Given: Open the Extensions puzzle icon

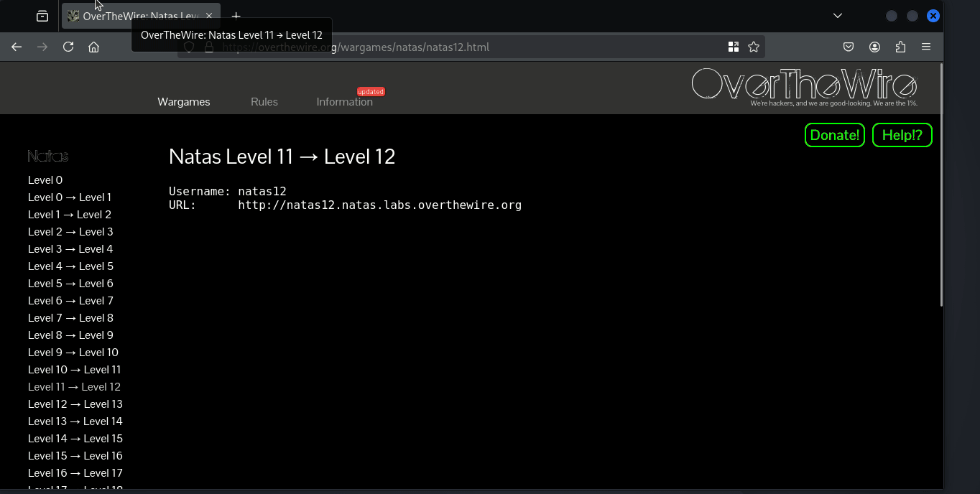Looking at the screenshot, I should point(900,47).
